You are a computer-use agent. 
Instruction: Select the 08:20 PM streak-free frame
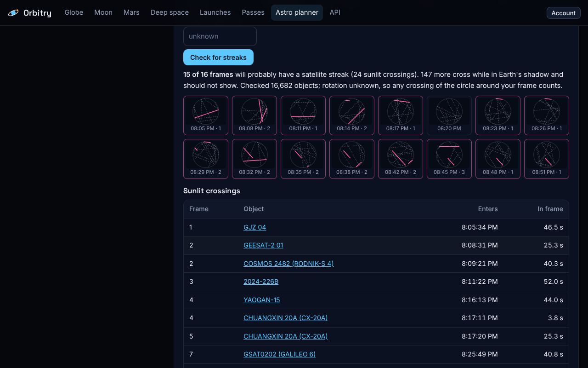coord(449,115)
